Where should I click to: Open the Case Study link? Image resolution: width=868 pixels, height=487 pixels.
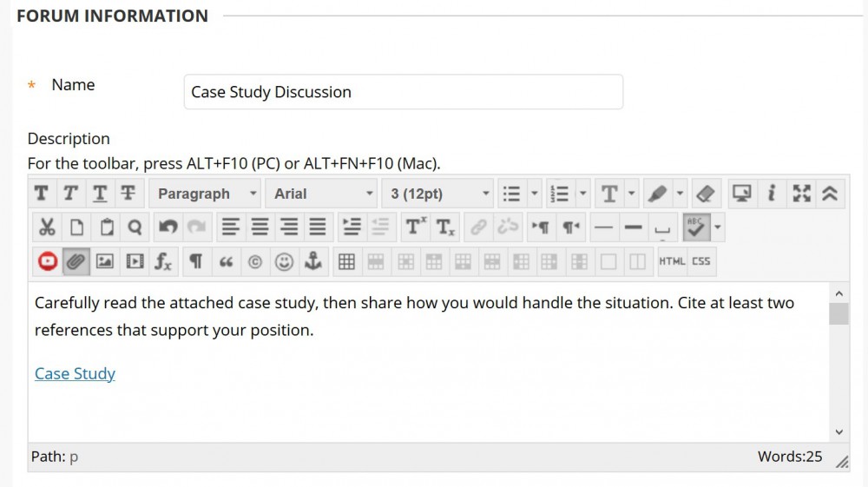75,374
